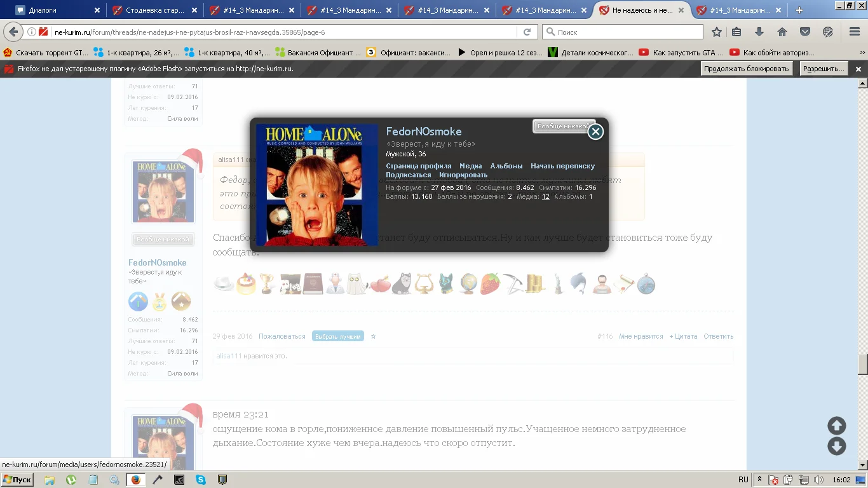
Task: Click the compass award badge
Action: (646, 283)
